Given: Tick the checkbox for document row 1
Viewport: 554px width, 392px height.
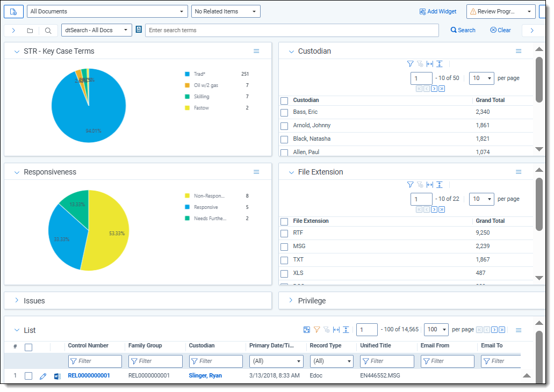Looking at the screenshot, I should [x=28, y=376].
